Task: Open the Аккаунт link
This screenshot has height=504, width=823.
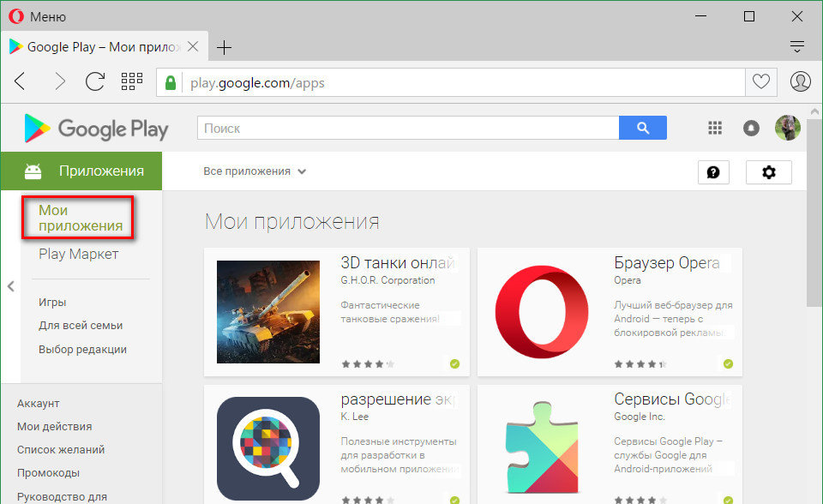Action: point(39,403)
